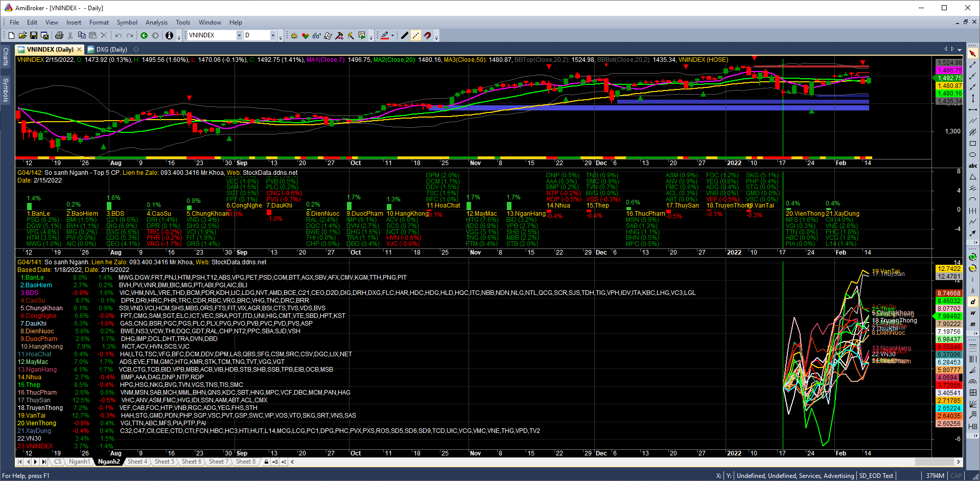Screen dimensions: 980x481
Task: Select the arrow pointer drawing tool
Action: click(x=972, y=53)
